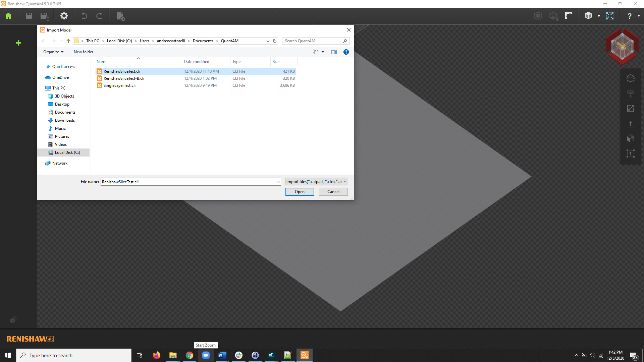Click the Open button in Import dialog
This screenshot has width=644, height=362.
click(x=300, y=192)
